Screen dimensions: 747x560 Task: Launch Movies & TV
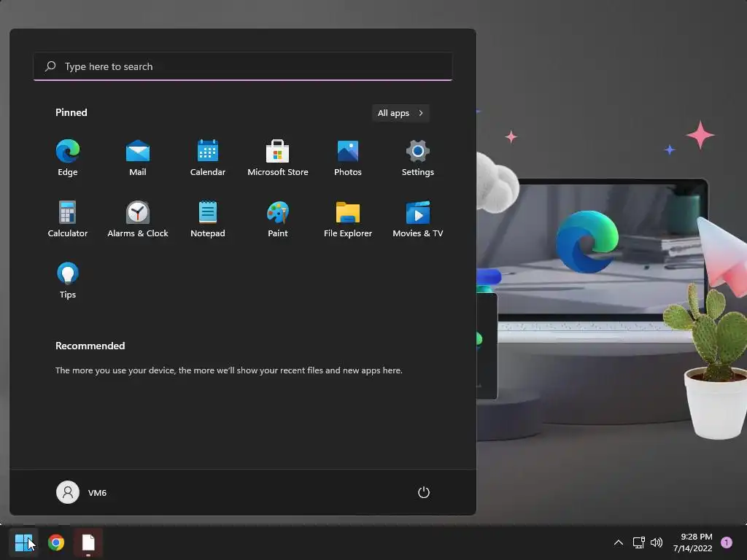pyautogui.click(x=418, y=219)
